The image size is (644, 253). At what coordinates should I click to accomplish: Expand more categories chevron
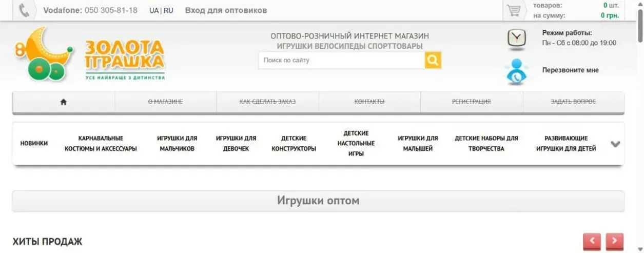[x=615, y=144]
